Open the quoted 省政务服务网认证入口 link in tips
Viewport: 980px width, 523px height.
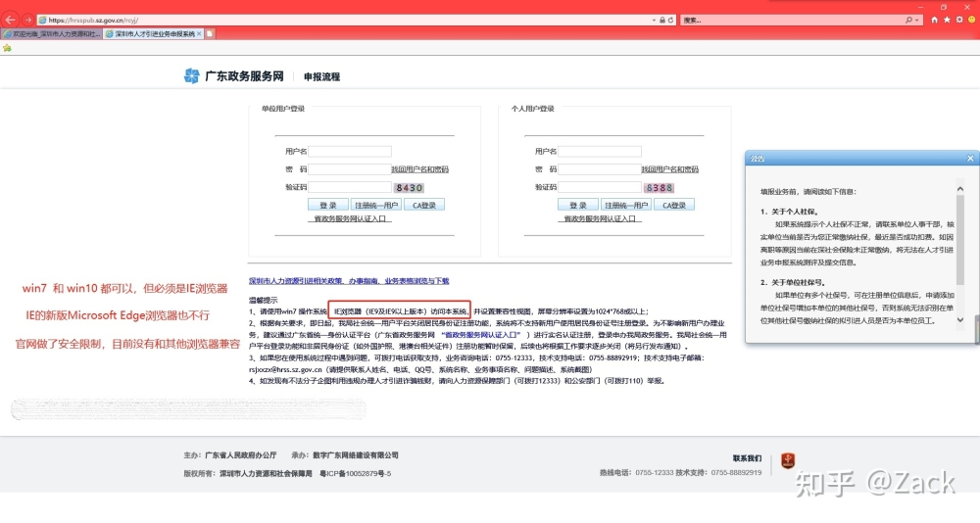482,335
